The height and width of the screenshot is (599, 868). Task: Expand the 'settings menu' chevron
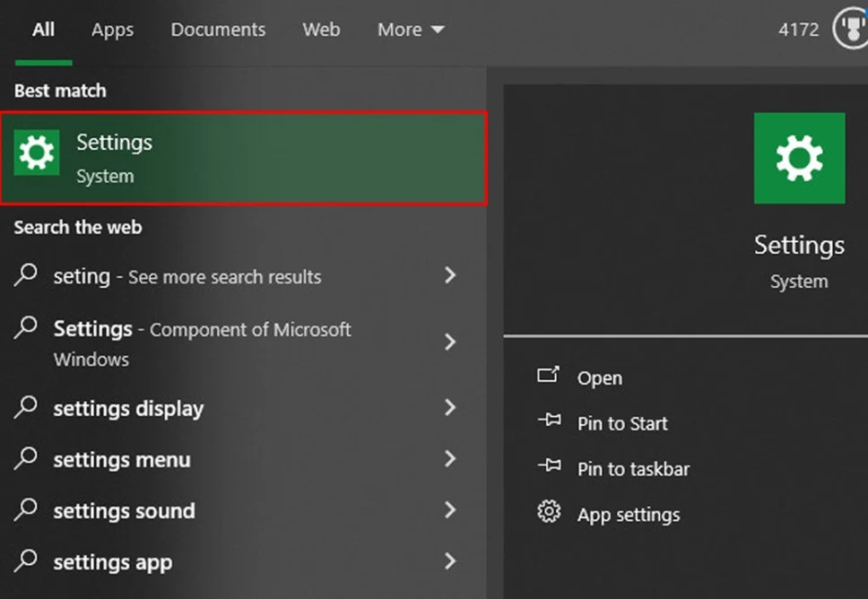click(x=450, y=459)
